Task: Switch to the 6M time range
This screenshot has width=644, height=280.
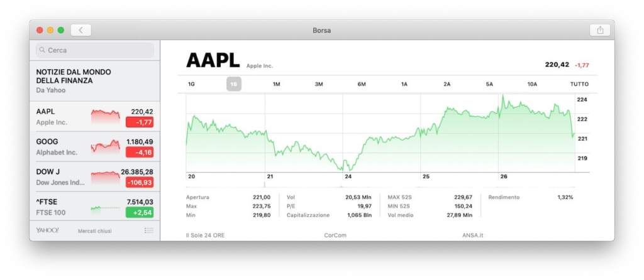Action: coord(362,84)
